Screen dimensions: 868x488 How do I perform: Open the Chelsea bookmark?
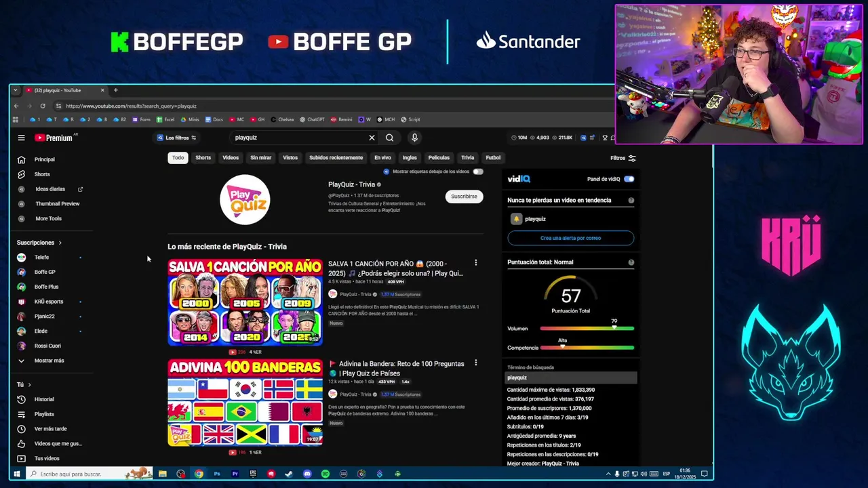click(282, 119)
